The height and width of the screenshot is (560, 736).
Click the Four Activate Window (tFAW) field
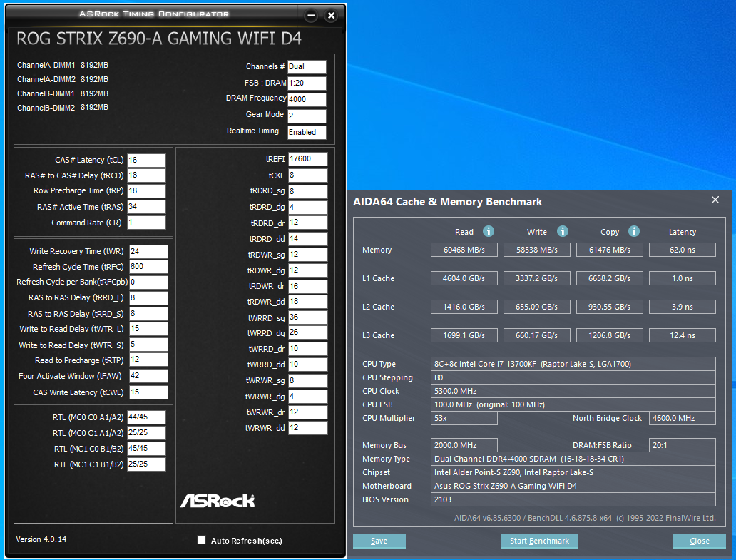pos(148,376)
